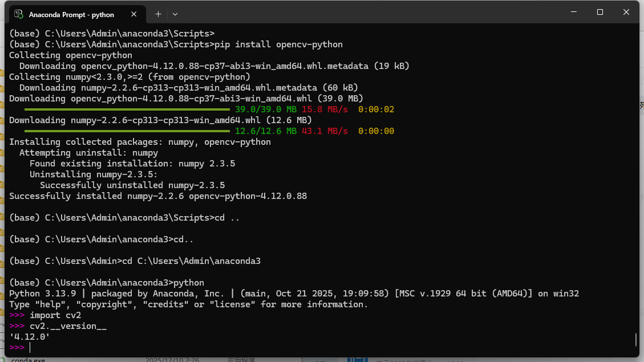Click the 'Collecting opencv-python' line
This screenshot has height=362, width=644.
coord(71,55)
